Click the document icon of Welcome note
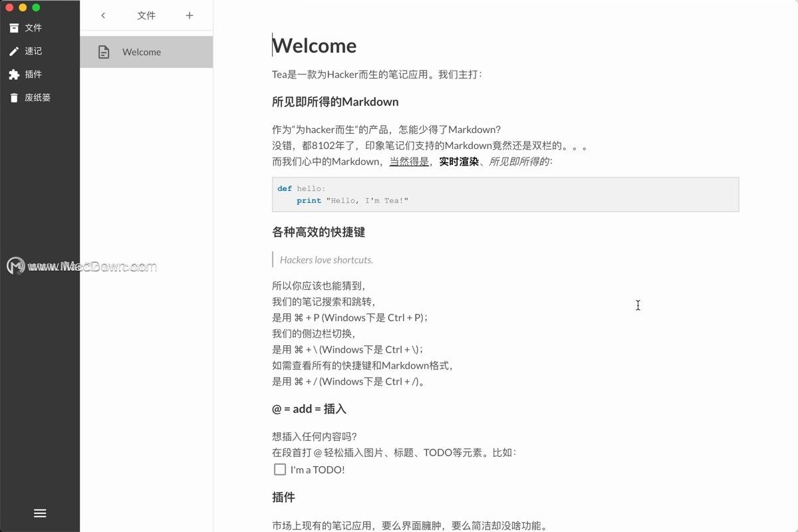This screenshot has height=532, width=798. [x=104, y=52]
